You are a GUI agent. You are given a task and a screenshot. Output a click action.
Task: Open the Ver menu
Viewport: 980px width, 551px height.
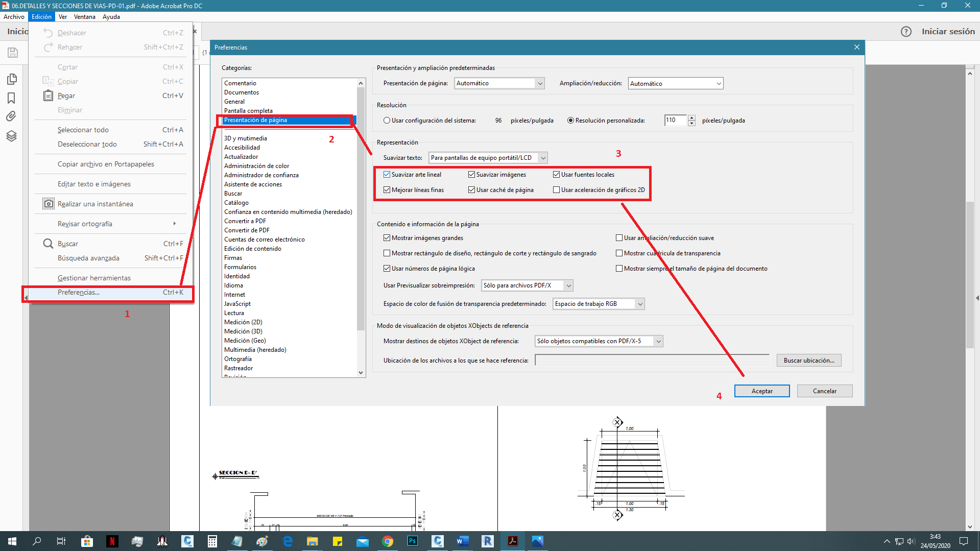coord(63,16)
